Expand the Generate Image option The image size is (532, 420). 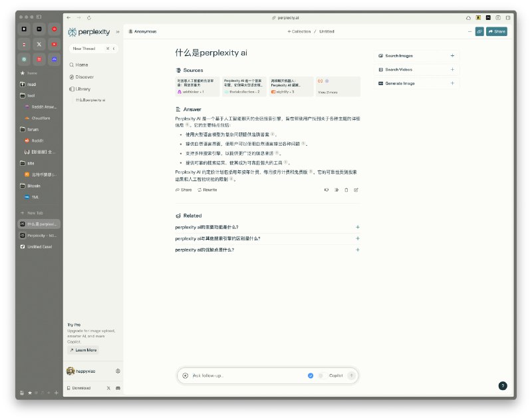(x=452, y=83)
